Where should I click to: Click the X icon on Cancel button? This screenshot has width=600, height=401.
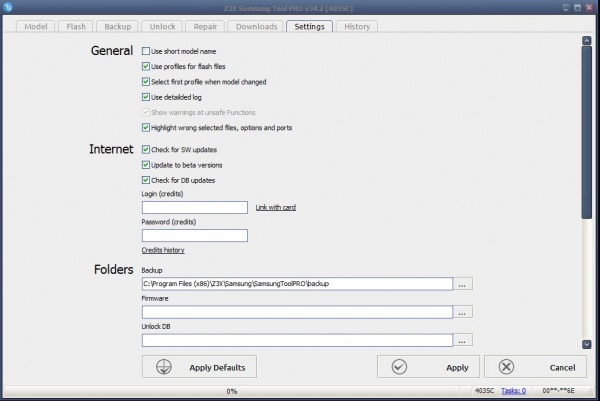pyautogui.click(x=506, y=367)
